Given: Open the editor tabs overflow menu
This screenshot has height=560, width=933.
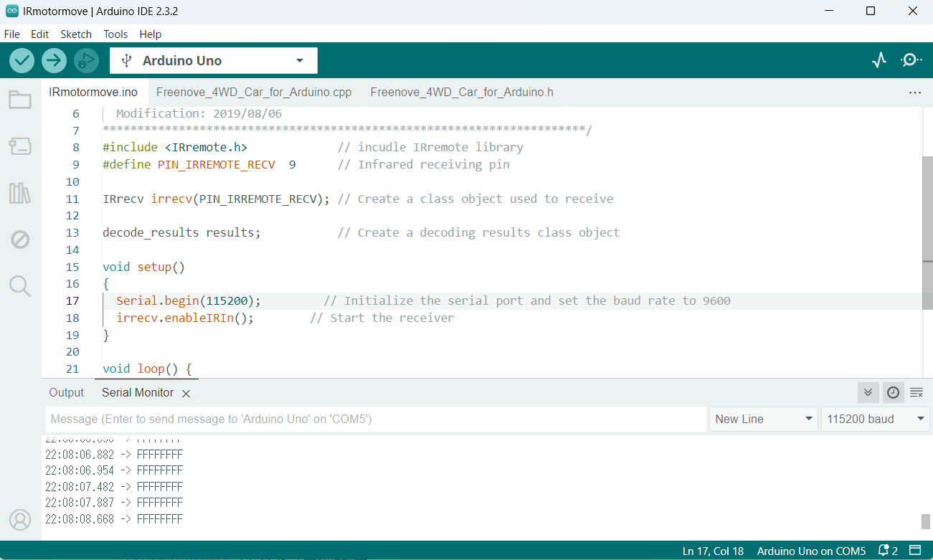Looking at the screenshot, I should click(x=915, y=92).
